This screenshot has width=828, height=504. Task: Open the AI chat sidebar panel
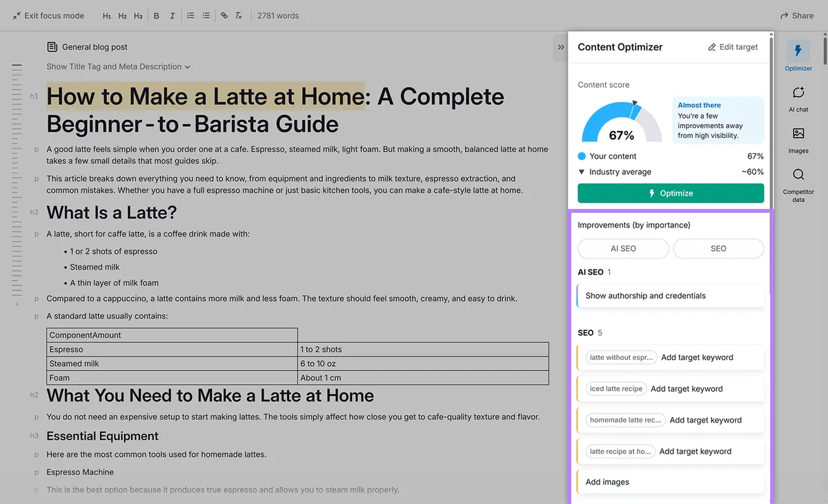pyautogui.click(x=798, y=99)
